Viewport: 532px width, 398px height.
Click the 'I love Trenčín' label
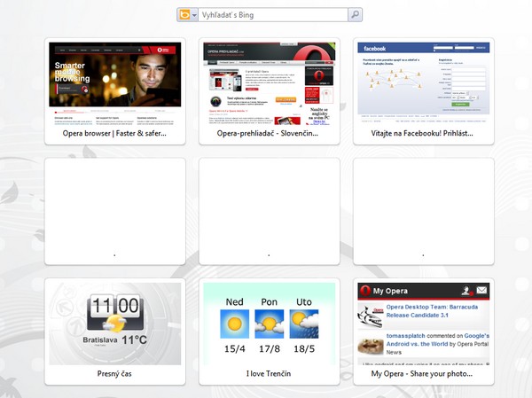point(269,373)
